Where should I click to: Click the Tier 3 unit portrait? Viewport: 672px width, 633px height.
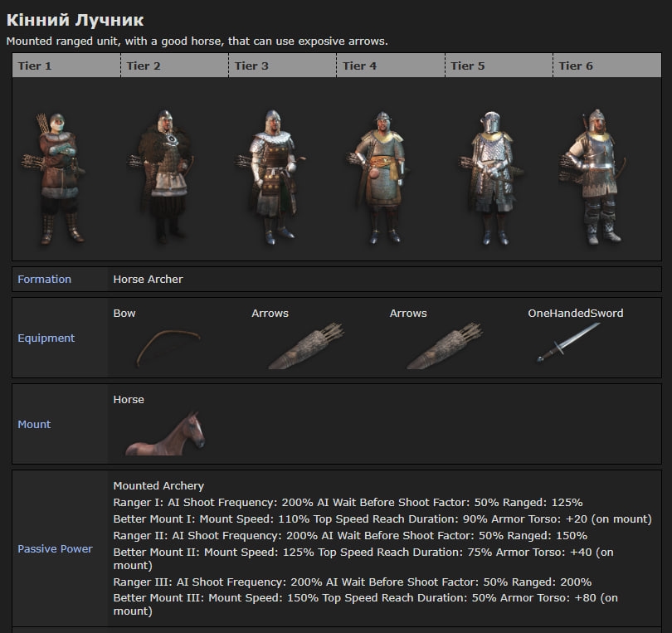coord(272,176)
